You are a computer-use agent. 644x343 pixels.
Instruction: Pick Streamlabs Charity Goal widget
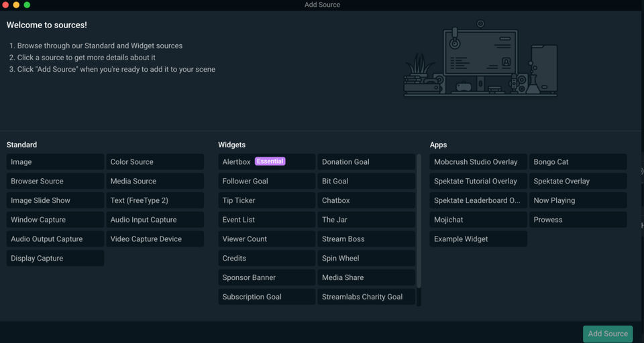pyautogui.click(x=366, y=297)
